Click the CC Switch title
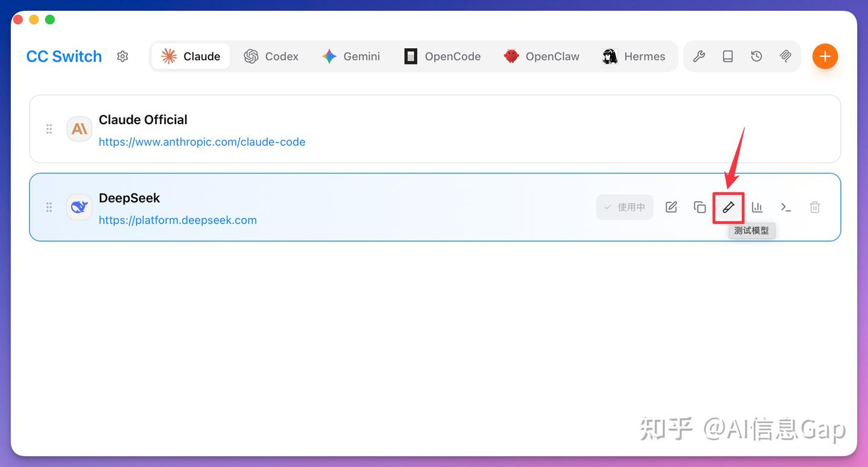The width and height of the screenshot is (868, 467). point(64,56)
